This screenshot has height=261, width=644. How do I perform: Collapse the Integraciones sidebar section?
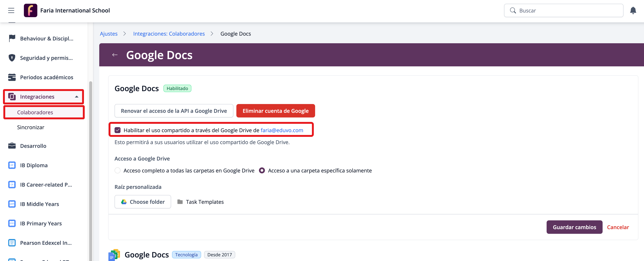pyautogui.click(x=76, y=97)
